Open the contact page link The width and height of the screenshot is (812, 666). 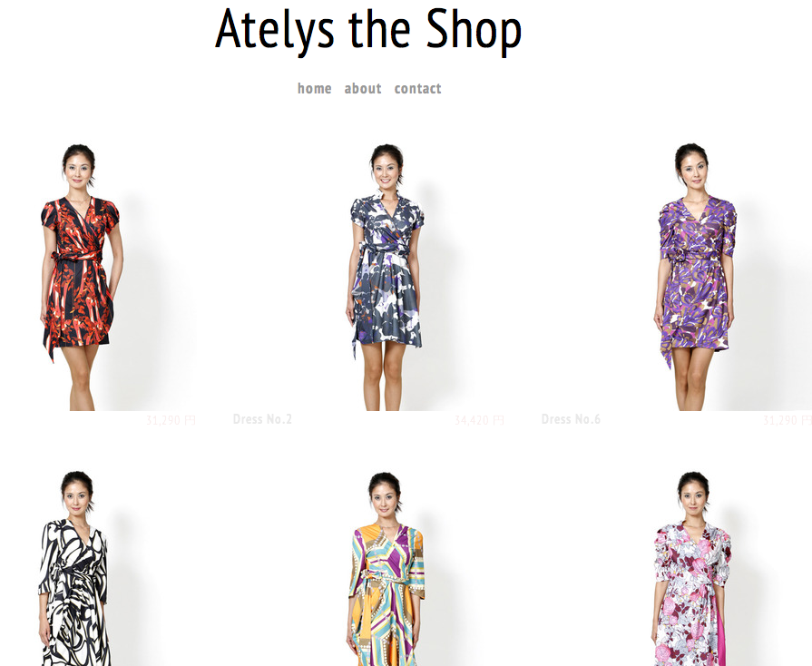(x=418, y=89)
